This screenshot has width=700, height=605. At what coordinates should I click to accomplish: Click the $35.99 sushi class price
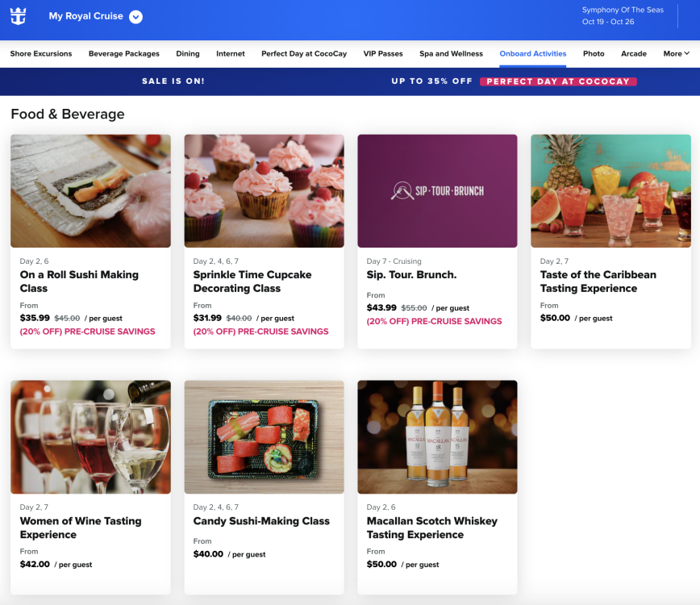point(35,318)
